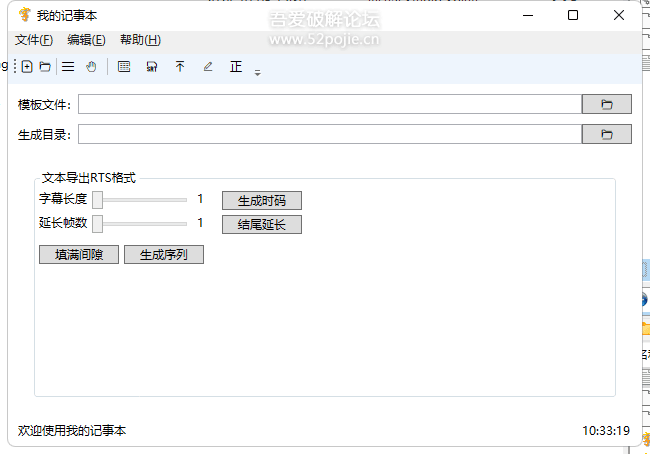This screenshot has height=454, width=650.
Task: Click the SRT file toolbar icon
Action: (x=152, y=66)
